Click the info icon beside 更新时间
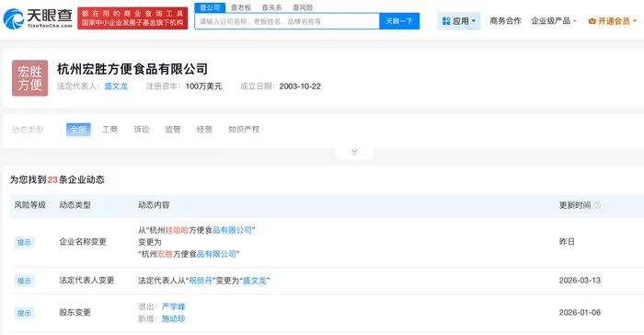The height and width of the screenshot is (335, 644). [x=597, y=205]
